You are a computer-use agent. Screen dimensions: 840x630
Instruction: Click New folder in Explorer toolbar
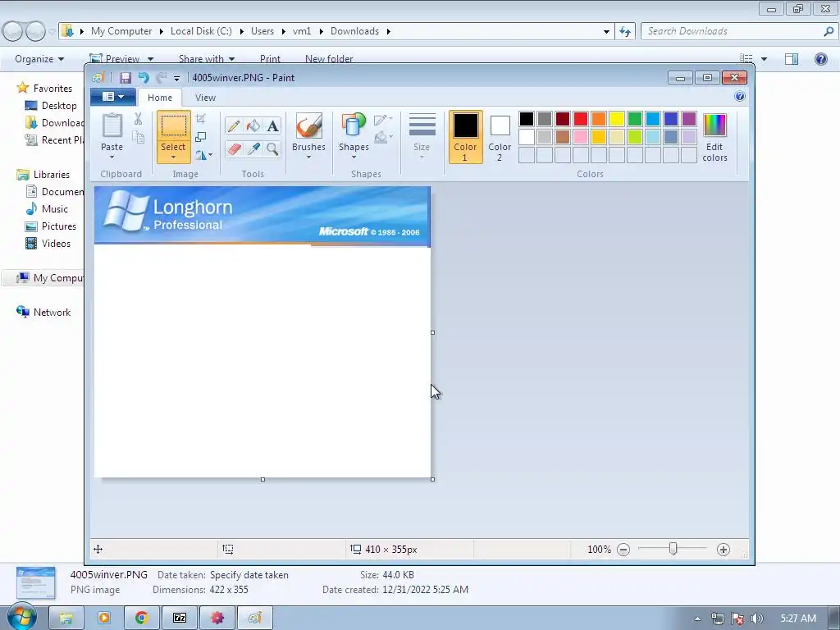[329, 59]
